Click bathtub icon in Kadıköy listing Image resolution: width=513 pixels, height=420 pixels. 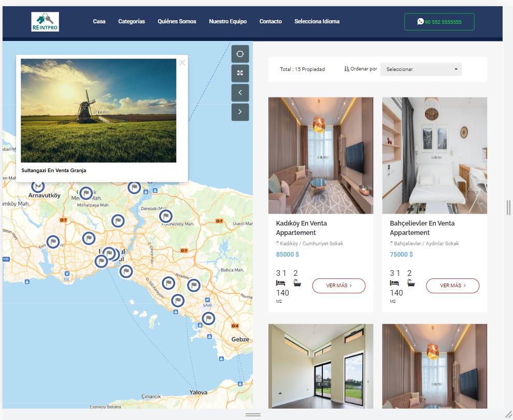[297, 283]
